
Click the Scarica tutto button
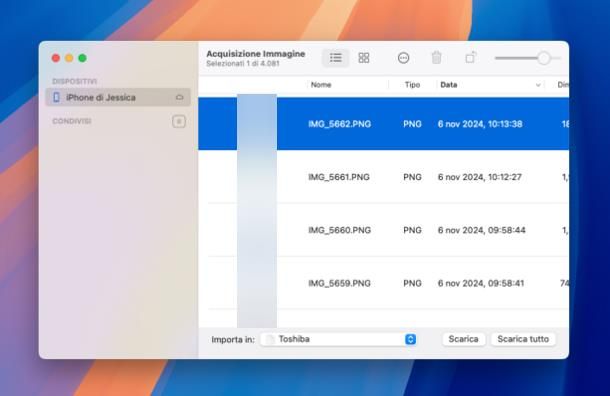click(x=523, y=339)
